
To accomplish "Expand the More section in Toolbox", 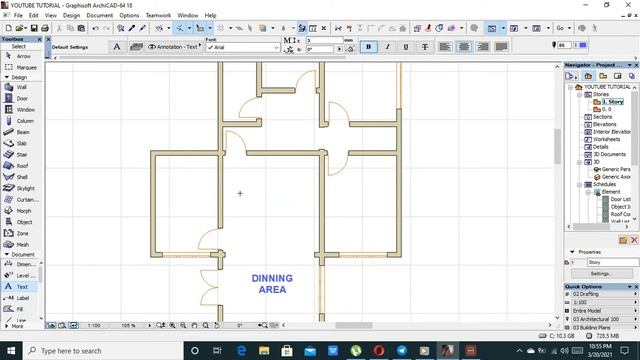I will point(7,326).
